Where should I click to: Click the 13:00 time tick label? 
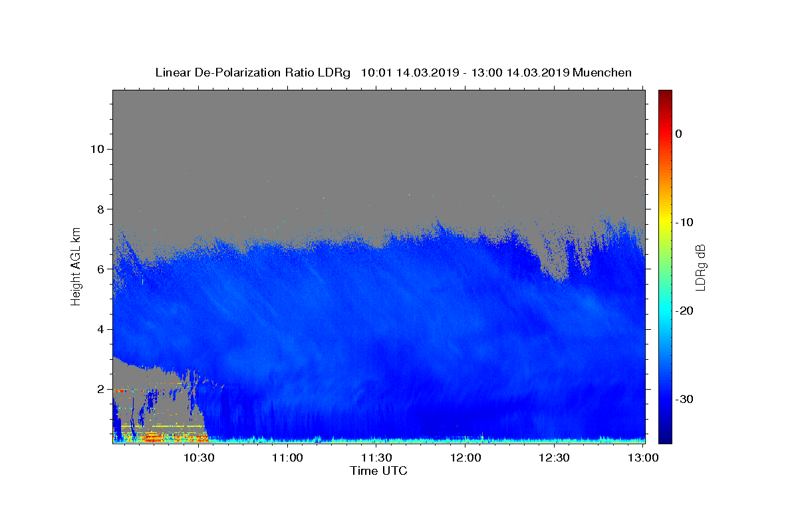tap(643, 458)
